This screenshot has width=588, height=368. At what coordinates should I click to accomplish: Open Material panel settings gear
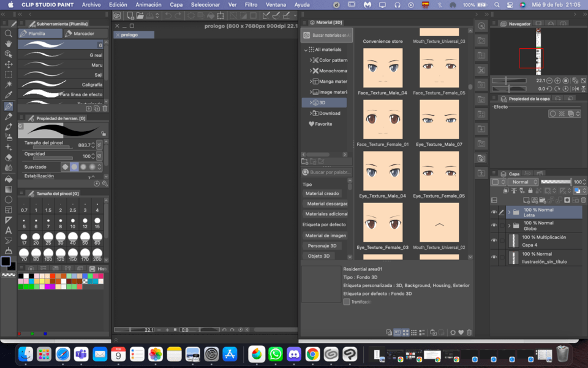coord(453,332)
